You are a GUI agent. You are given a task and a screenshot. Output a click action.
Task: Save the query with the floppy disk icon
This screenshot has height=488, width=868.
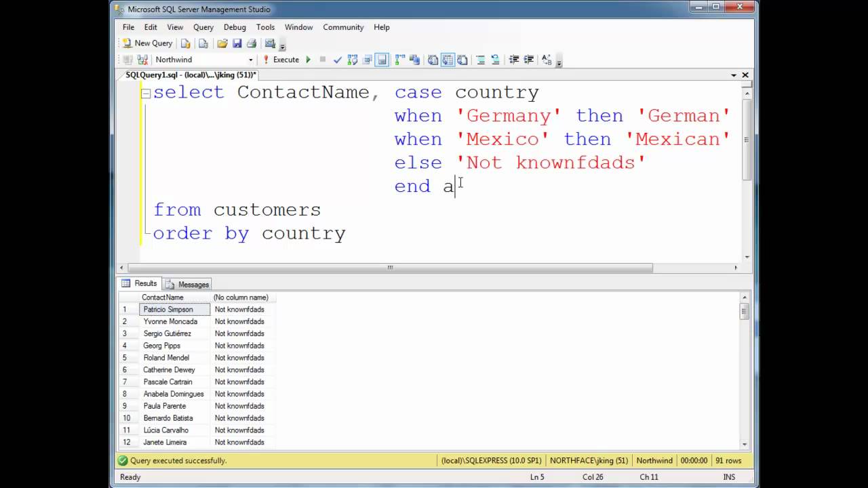[237, 43]
